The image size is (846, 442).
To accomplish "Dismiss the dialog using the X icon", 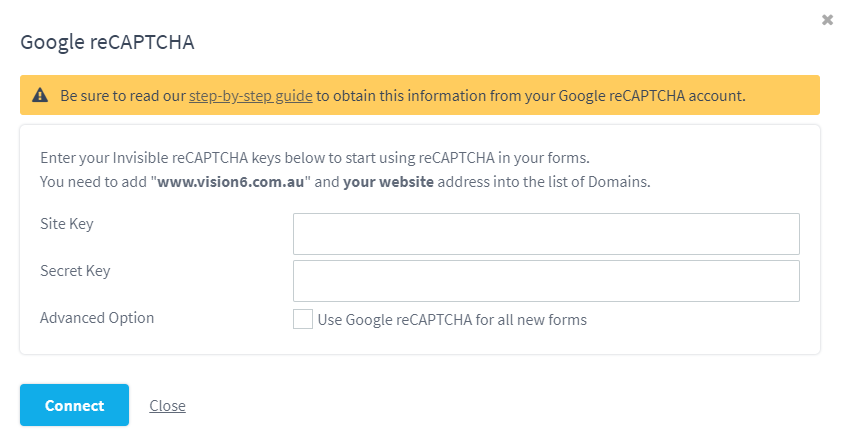I will coord(827,20).
